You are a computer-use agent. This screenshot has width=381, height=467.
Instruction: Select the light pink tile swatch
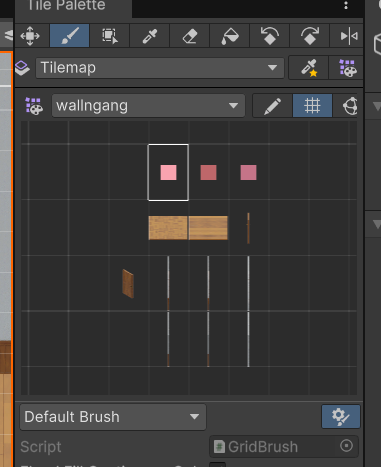click(168, 173)
